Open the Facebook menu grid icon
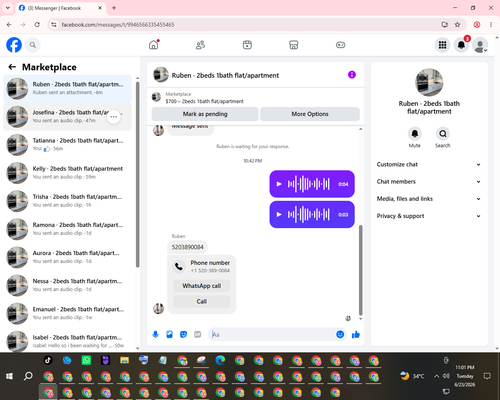This screenshot has height=400, width=500. pos(442,45)
